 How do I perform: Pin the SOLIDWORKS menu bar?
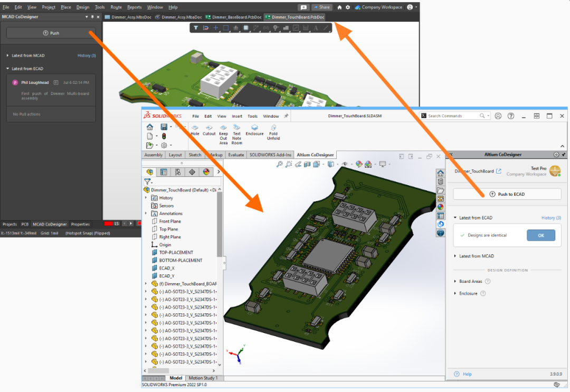tap(286, 116)
